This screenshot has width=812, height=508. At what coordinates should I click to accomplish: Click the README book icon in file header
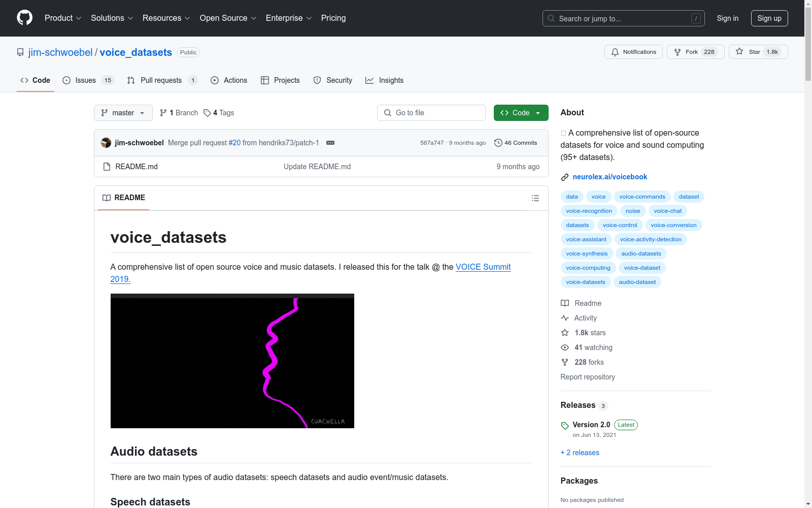107,198
